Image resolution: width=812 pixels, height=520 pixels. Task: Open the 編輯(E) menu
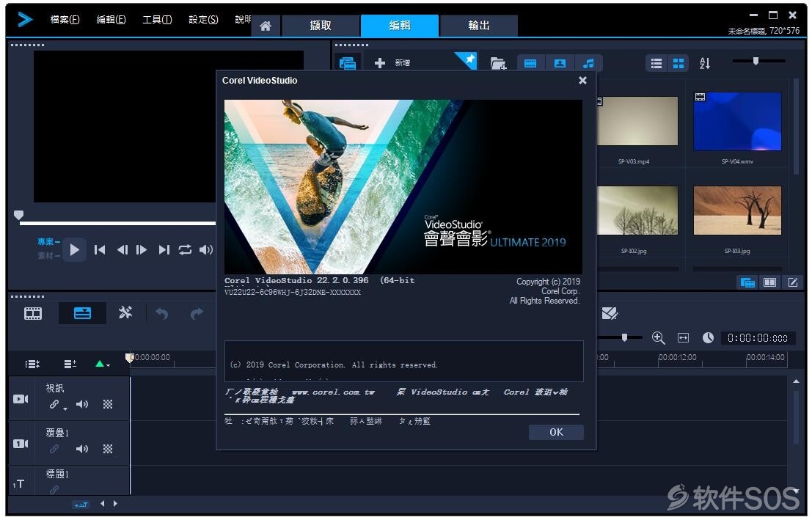pyautogui.click(x=111, y=20)
